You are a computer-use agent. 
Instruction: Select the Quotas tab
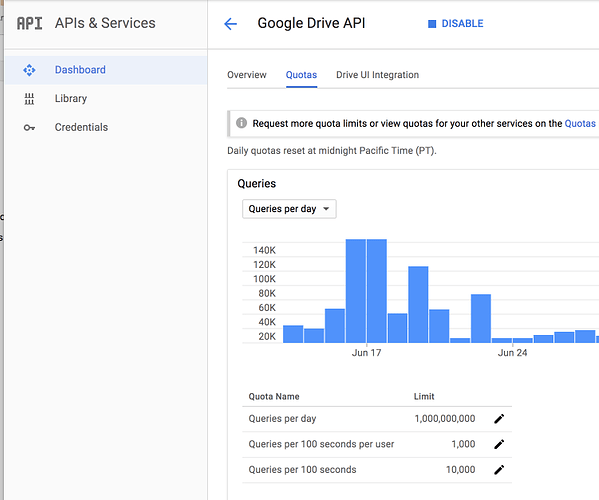point(301,75)
